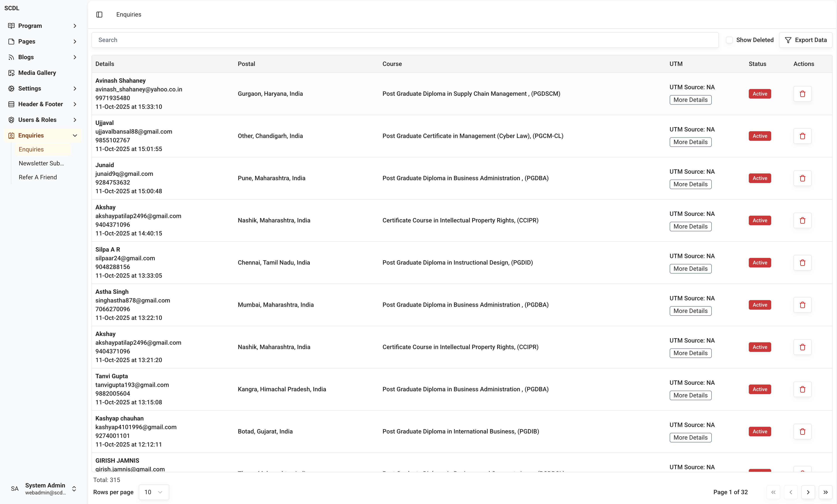Go to next page arrow

pyautogui.click(x=808, y=492)
